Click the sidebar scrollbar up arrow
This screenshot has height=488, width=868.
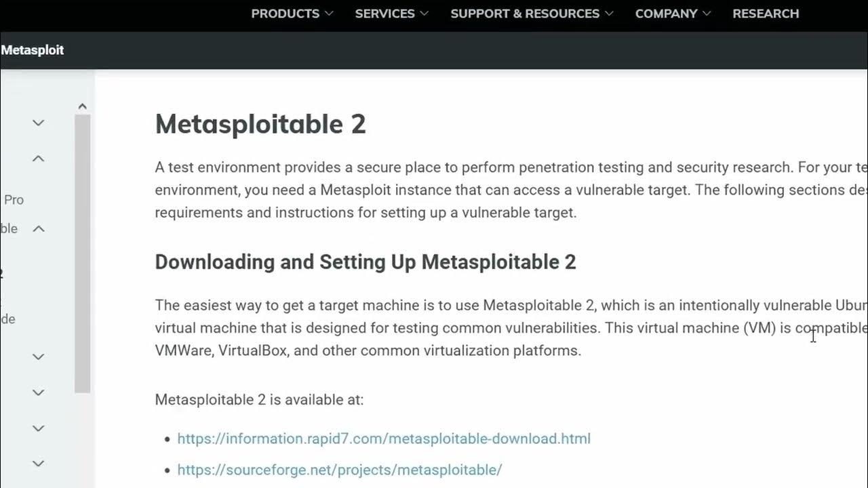coord(82,106)
